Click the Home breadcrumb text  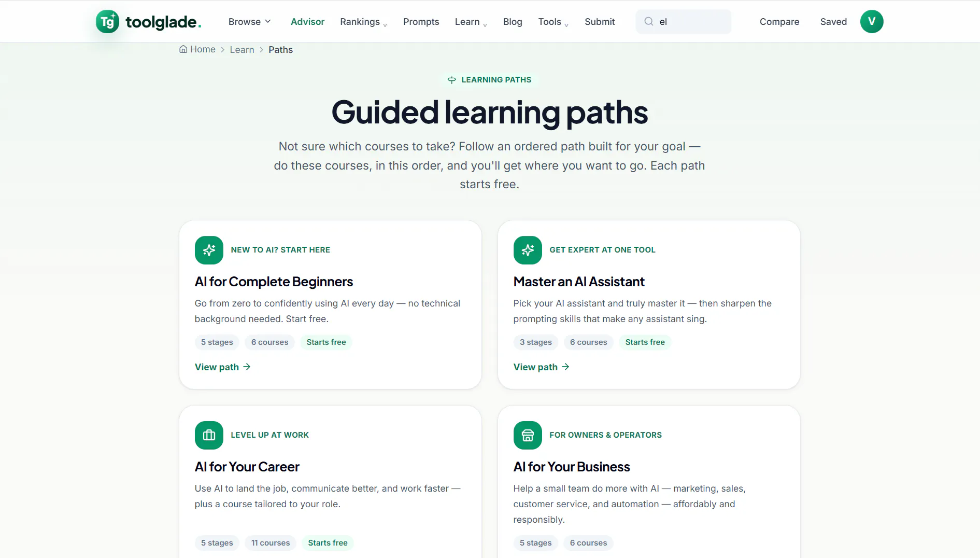click(203, 49)
